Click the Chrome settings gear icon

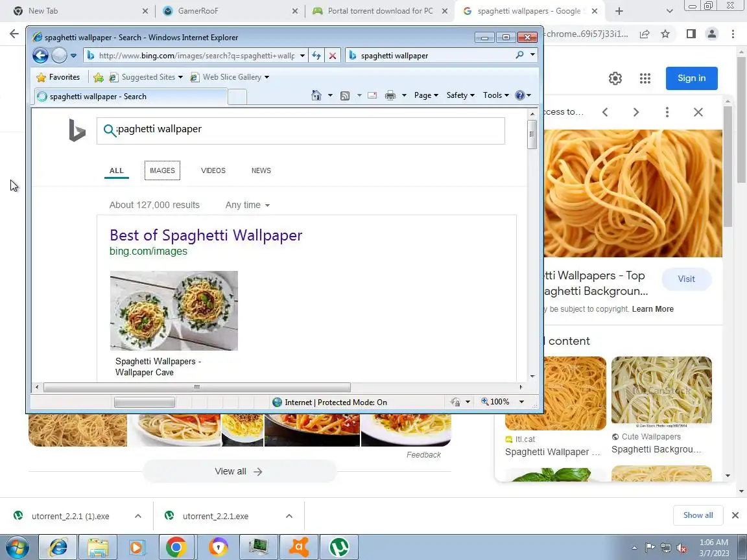point(615,78)
